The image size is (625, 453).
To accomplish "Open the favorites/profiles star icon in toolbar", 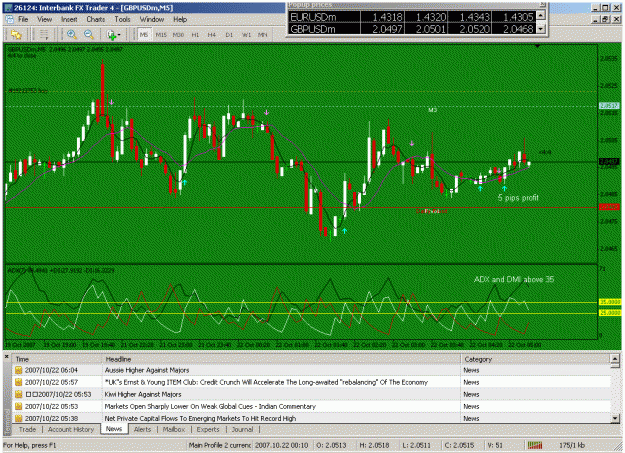I will click(16, 35).
